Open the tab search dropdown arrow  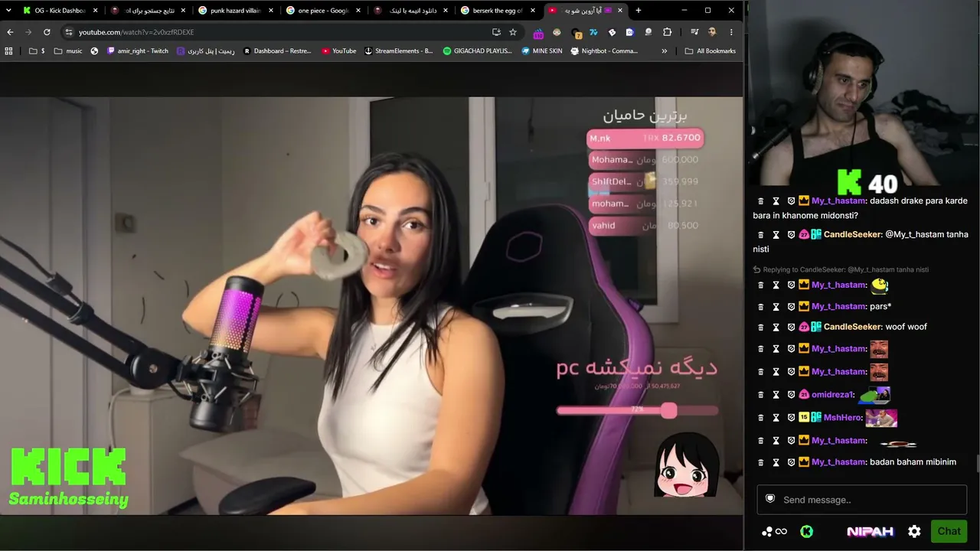pyautogui.click(x=8, y=11)
